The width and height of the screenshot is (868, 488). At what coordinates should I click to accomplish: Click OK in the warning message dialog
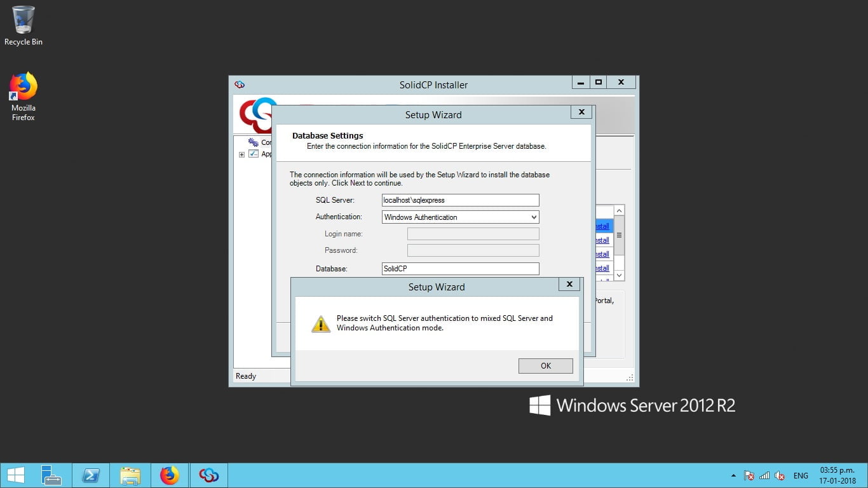coord(546,365)
